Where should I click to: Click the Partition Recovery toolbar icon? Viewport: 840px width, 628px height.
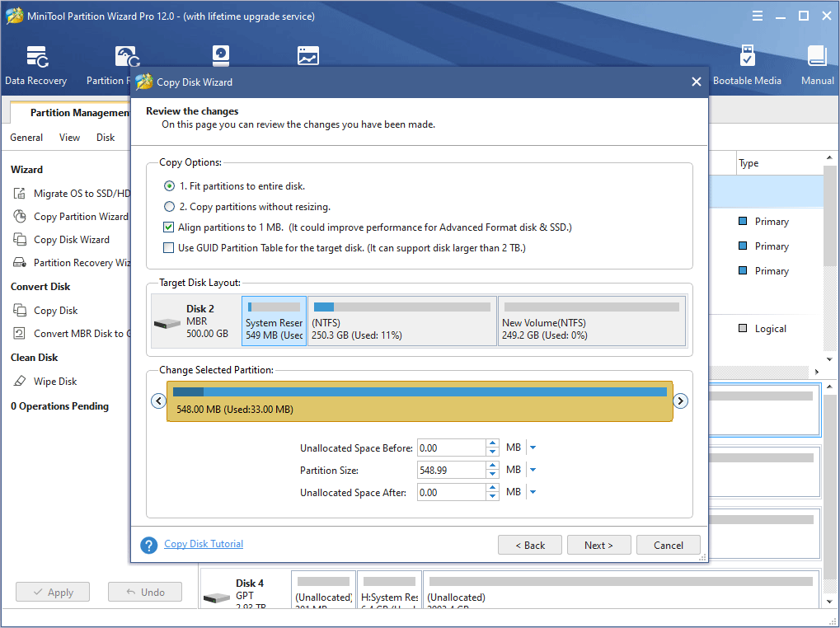pyautogui.click(x=128, y=57)
